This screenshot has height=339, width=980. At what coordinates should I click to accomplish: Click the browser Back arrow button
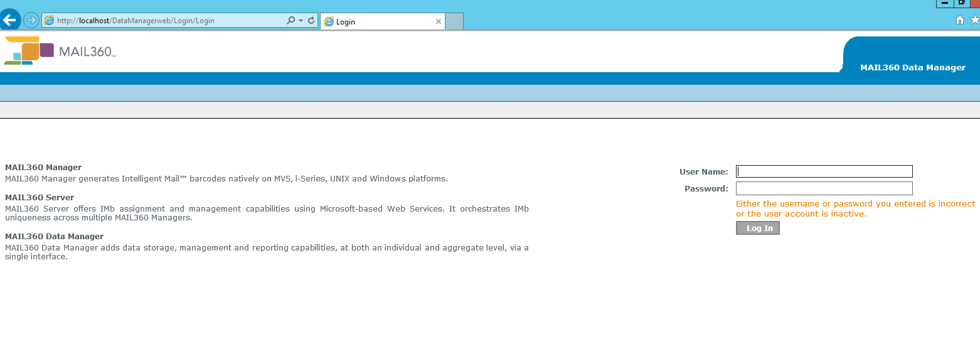coord(9,20)
